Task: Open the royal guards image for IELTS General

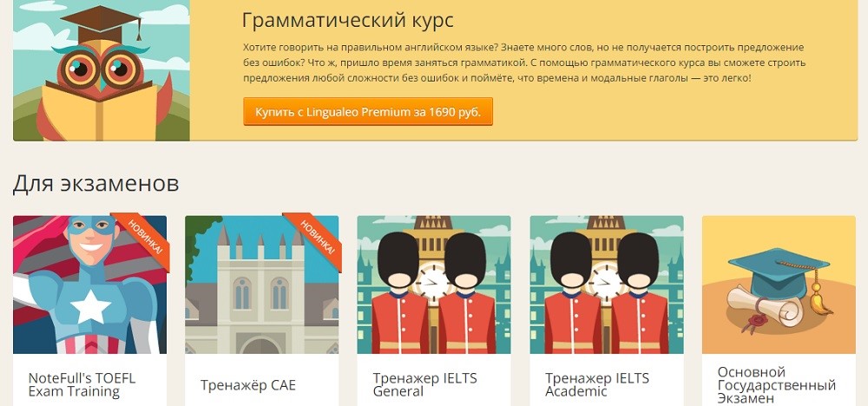Action: click(434, 285)
